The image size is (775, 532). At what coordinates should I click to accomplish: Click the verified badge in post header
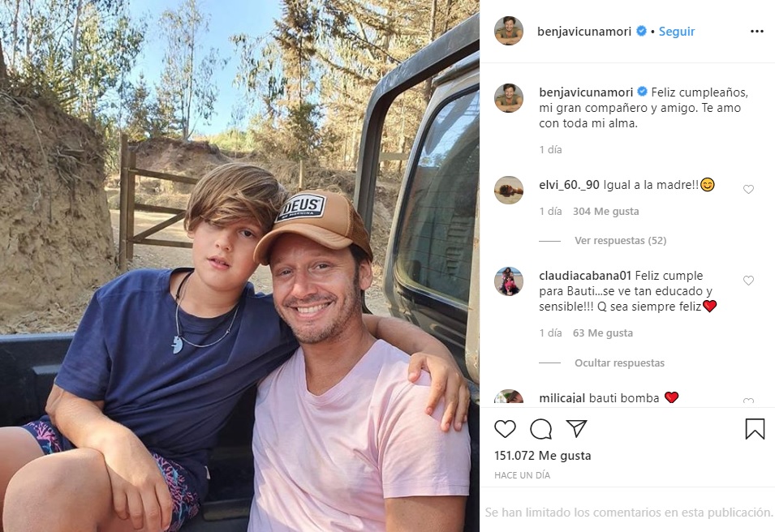click(x=641, y=32)
